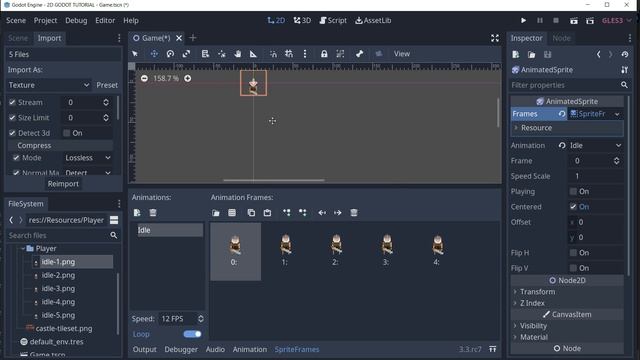Screen dimensions: 640x360
Task: Enable Flip H checkbox
Action: (x=573, y=253)
